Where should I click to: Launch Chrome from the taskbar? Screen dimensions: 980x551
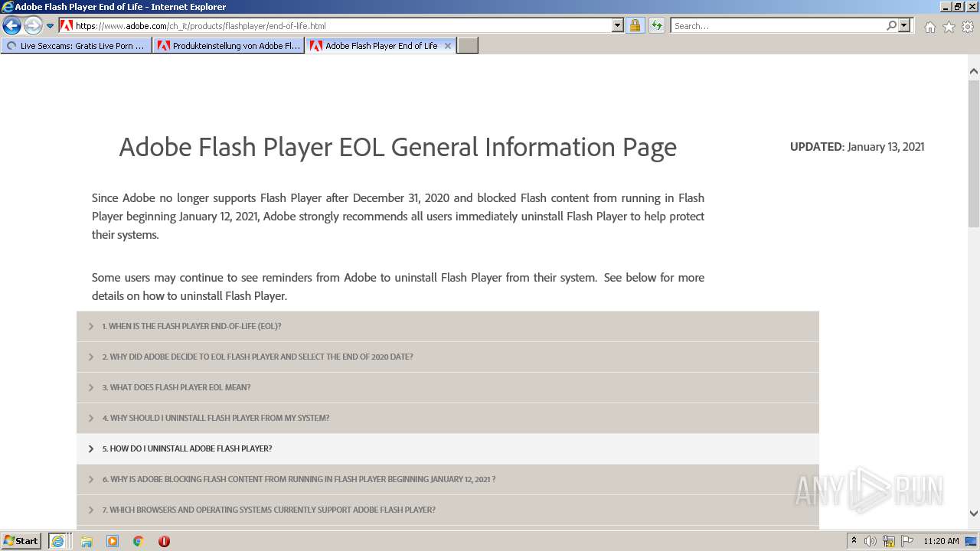coord(139,541)
